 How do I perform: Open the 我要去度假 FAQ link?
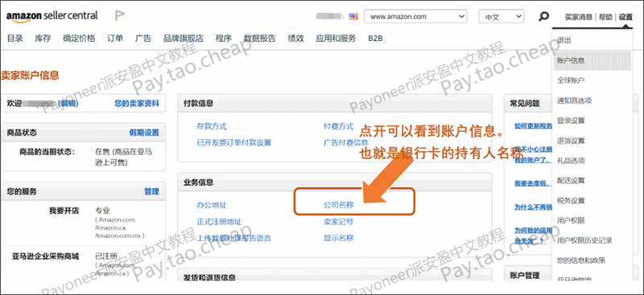(x=532, y=183)
